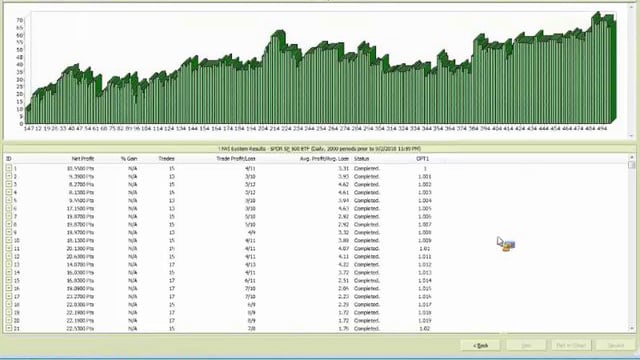This screenshot has height=360, width=640.
Task: Select OPT1 value 1.011
Action: 424,256
